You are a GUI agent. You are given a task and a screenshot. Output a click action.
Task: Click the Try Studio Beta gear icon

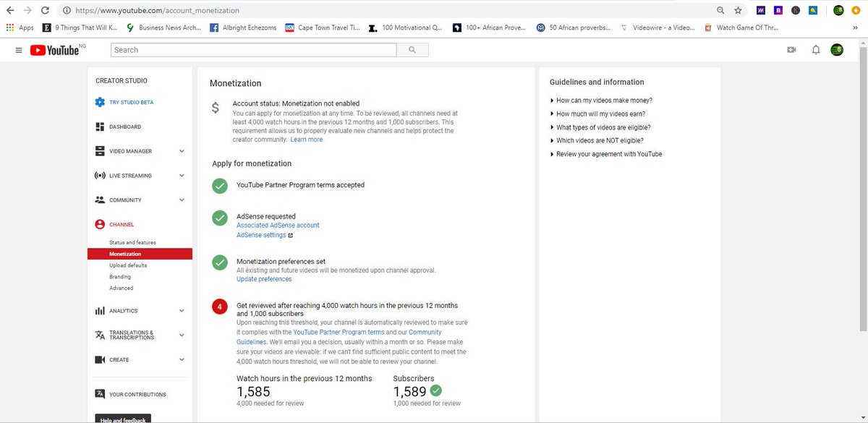pos(100,102)
